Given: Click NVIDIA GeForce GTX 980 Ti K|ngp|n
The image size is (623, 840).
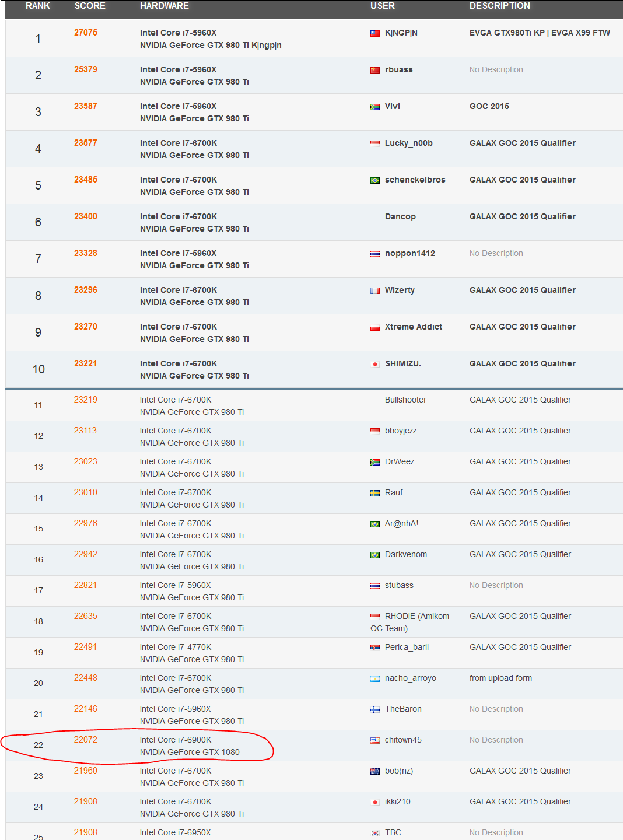Looking at the screenshot, I should point(211,45).
